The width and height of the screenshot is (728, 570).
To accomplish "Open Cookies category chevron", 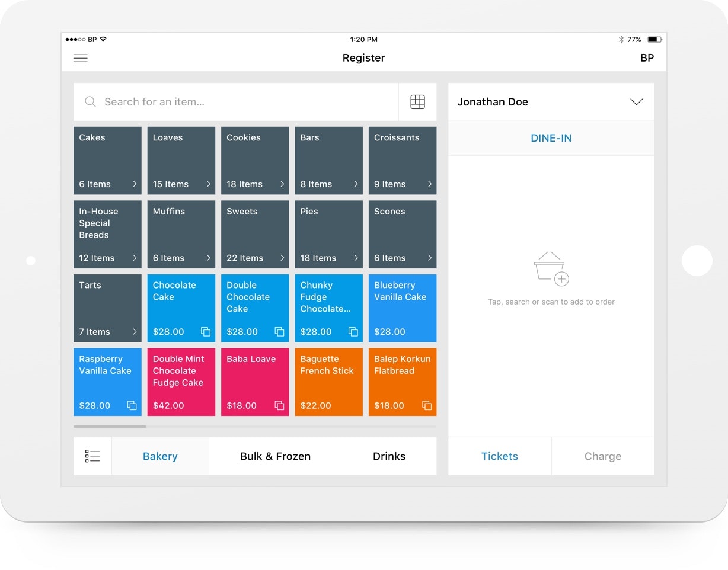I will [282, 184].
